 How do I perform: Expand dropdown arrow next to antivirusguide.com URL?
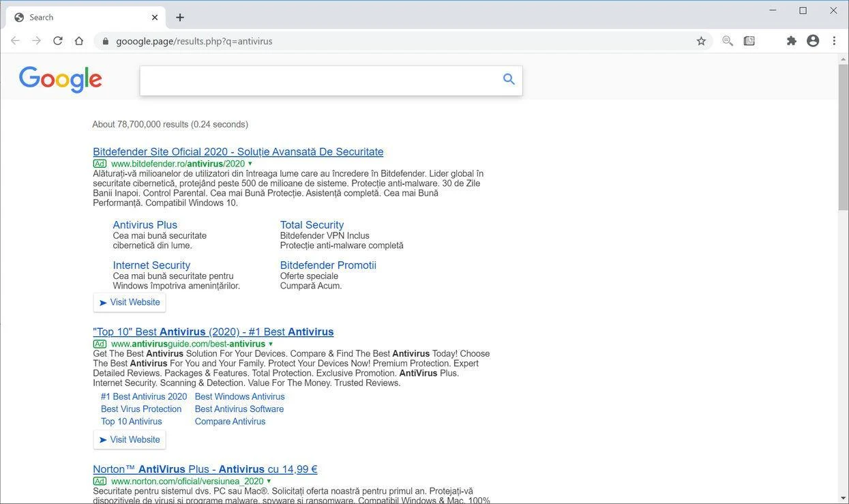tap(271, 344)
